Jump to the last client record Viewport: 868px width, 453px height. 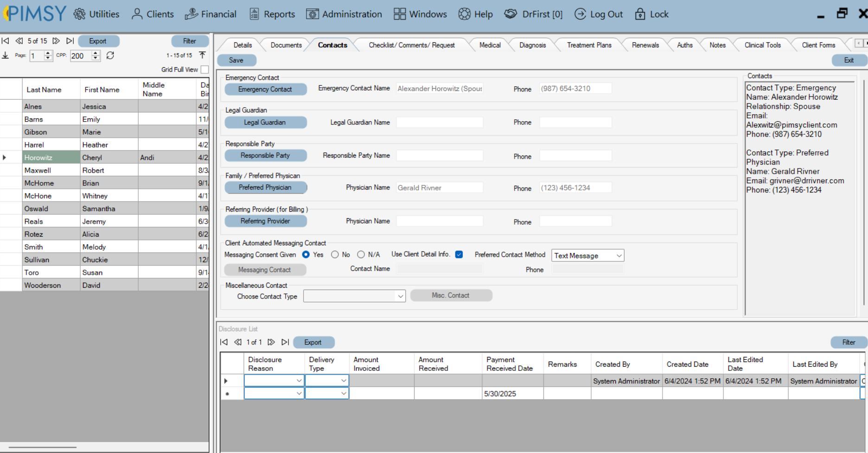(70, 41)
